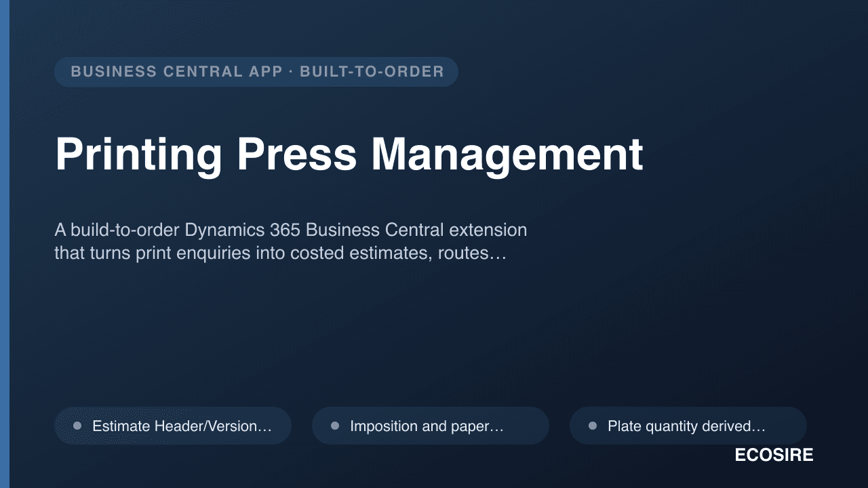Click the build-to-order description paragraph
The width and height of the screenshot is (868, 488).
point(291,242)
